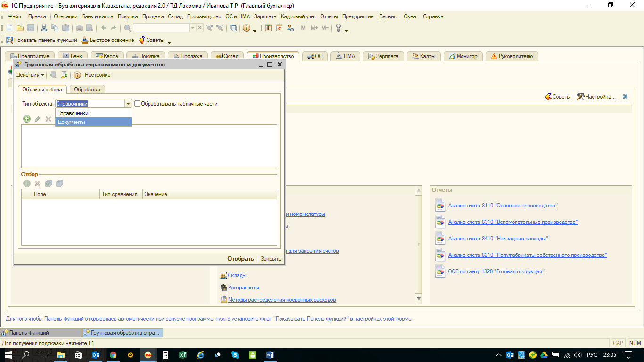644x362 pixels.
Task: Open the Контрагенты link
Action: point(243,288)
